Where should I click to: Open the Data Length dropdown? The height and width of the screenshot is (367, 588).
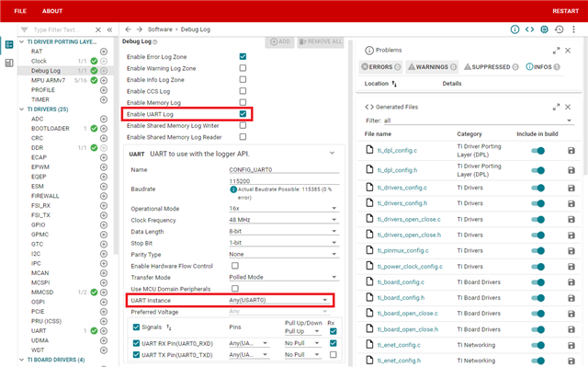[x=284, y=232]
